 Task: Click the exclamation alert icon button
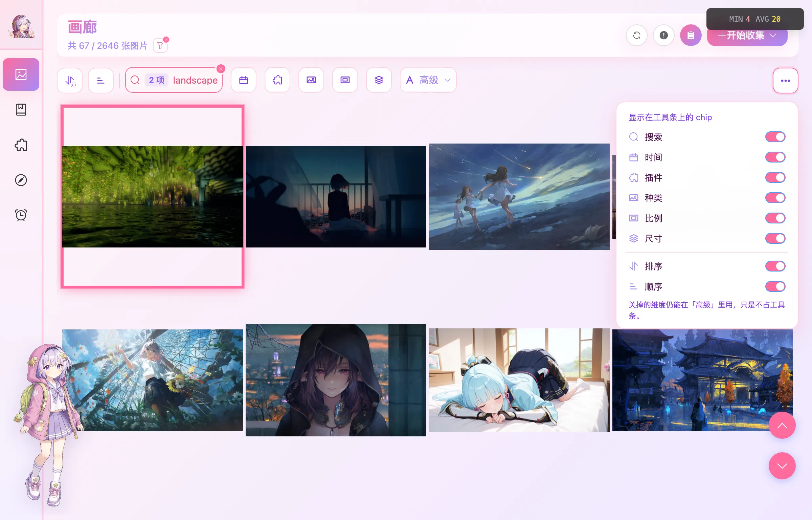point(664,35)
